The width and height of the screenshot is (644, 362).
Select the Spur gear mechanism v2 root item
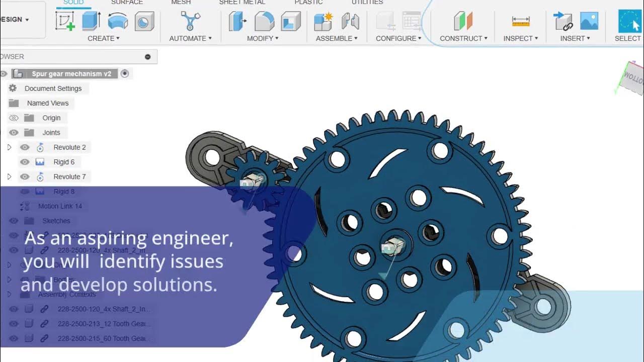[x=71, y=74]
